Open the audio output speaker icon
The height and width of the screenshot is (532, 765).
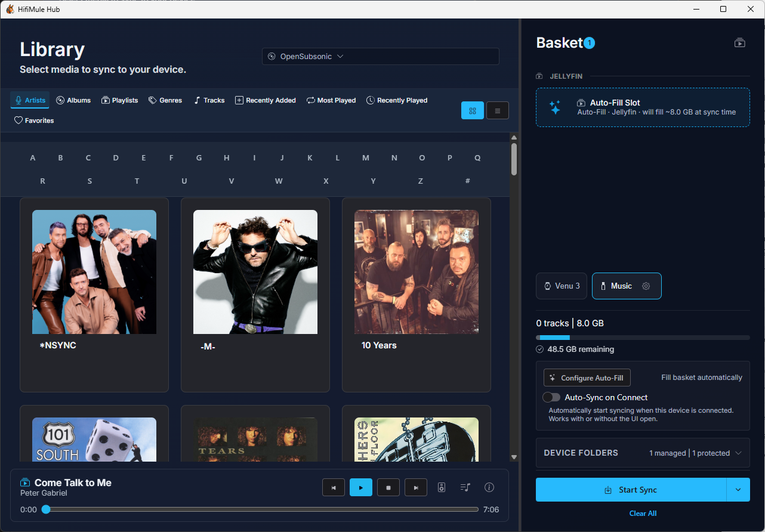pos(442,487)
